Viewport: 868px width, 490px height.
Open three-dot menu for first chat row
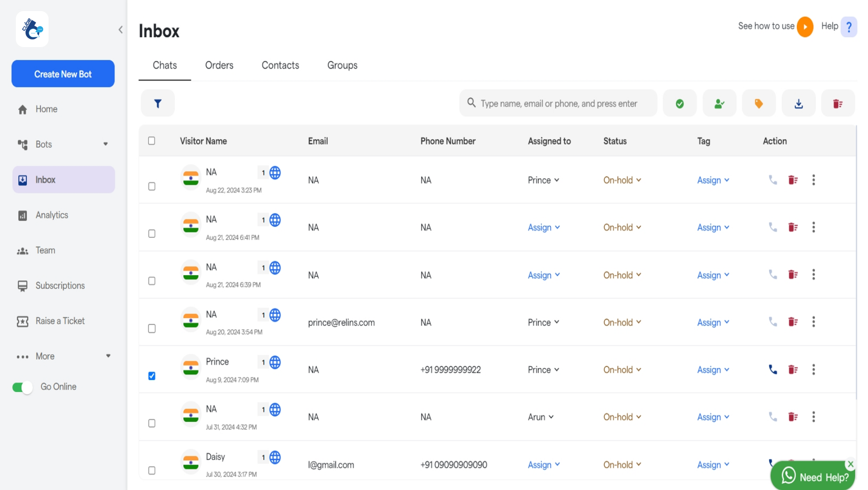pyautogui.click(x=813, y=180)
